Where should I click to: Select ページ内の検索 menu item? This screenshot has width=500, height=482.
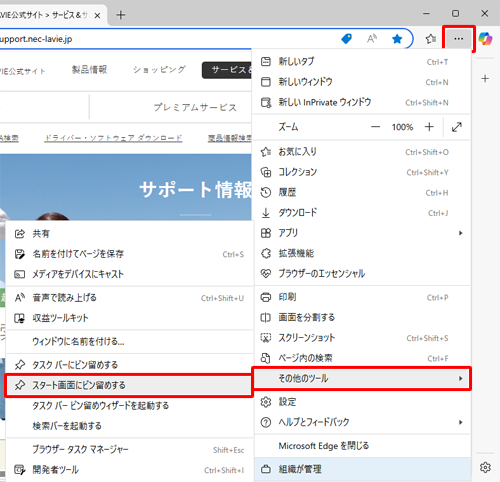(x=362, y=358)
